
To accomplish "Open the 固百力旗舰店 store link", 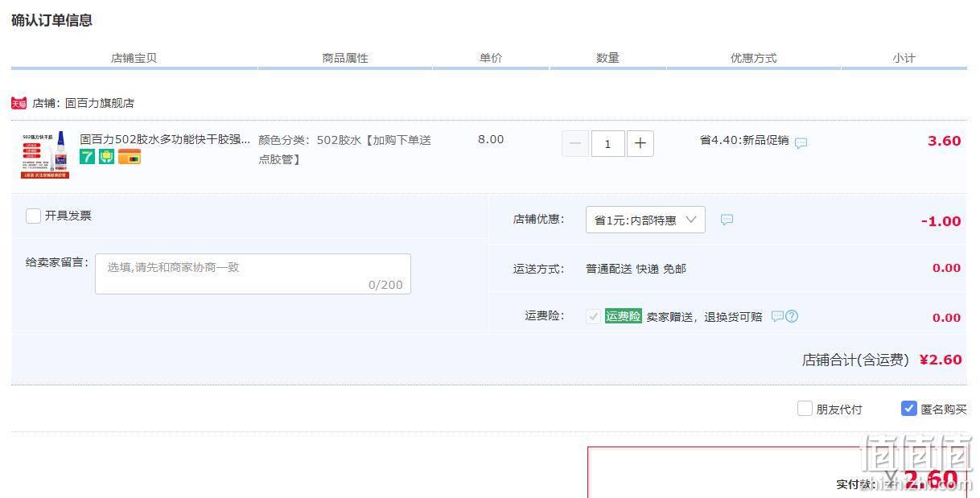I will tap(100, 103).
